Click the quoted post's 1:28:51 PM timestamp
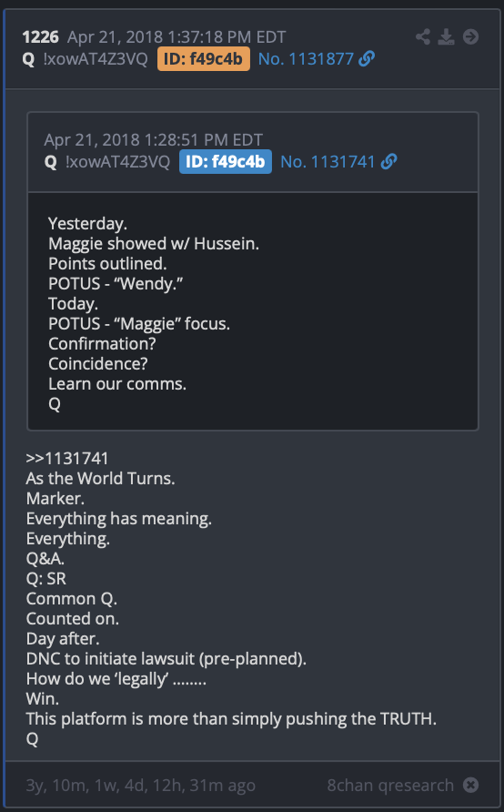 coord(154,140)
